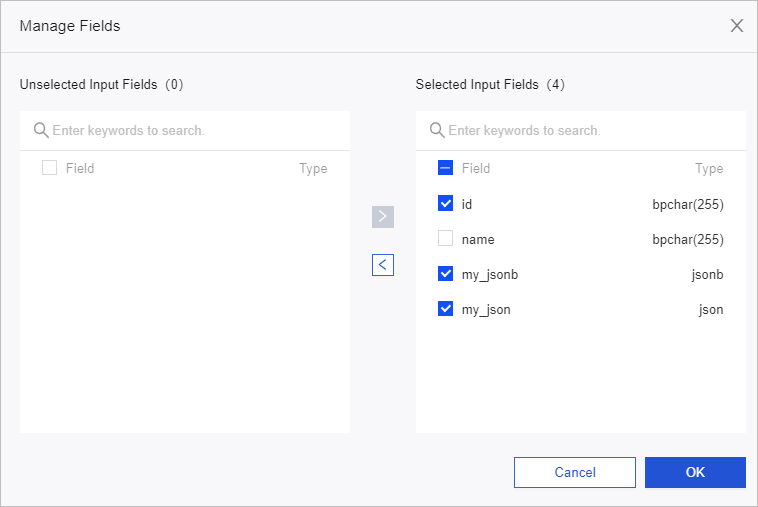Close the Manage Fields dialog
The image size is (758, 507).
(x=737, y=26)
